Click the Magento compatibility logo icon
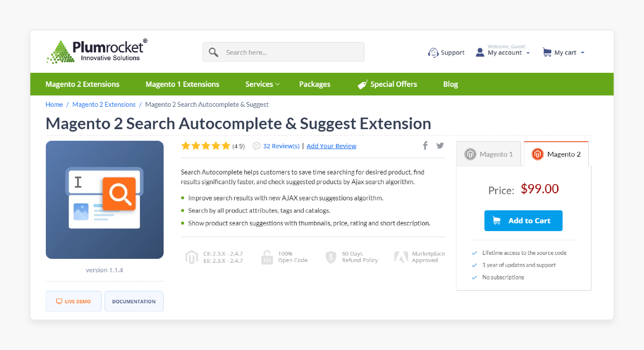Image resolution: width=644 pixels, height=350 pixels. coord(192,257)
